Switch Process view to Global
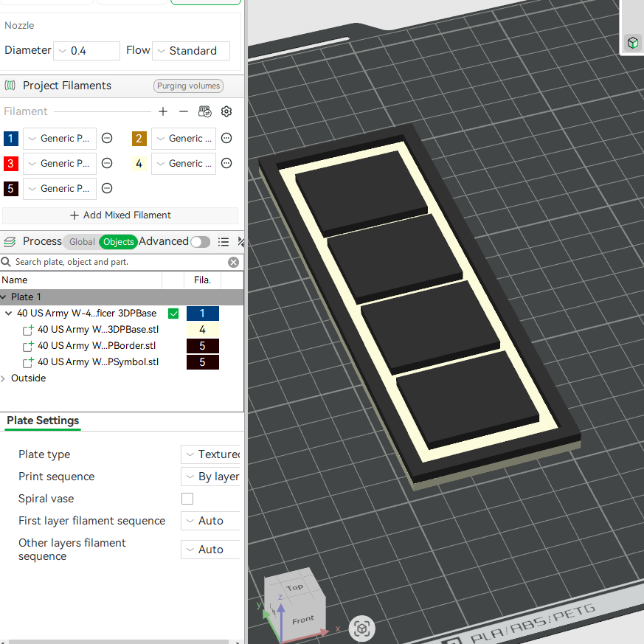The height and width of the screenshot is (644, 644). coord(81,242)
